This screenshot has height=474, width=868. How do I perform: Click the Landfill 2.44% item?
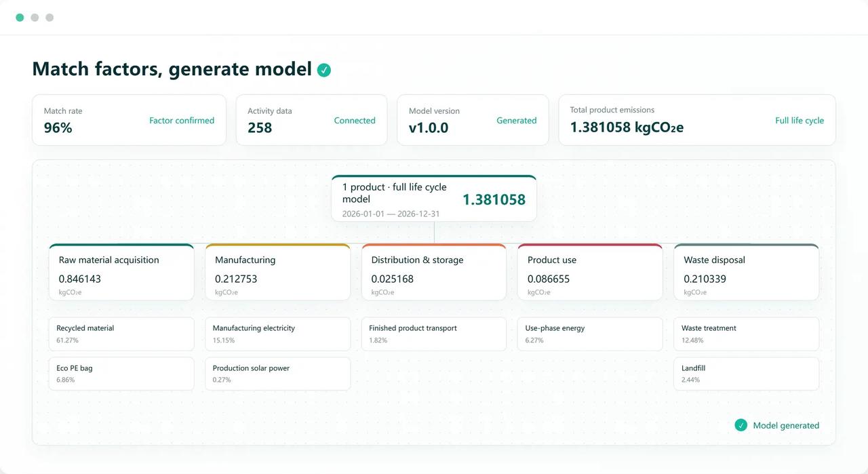point(747,374)
